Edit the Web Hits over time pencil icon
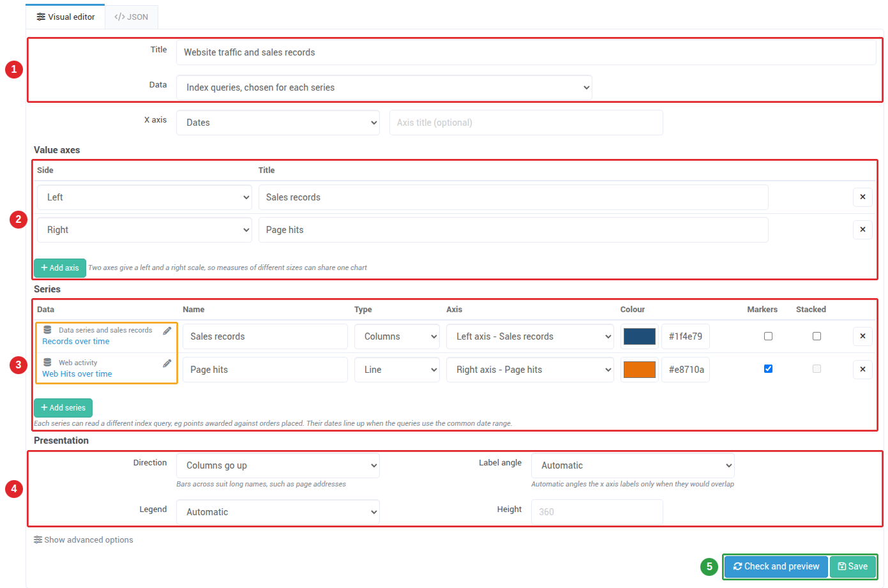888x588 pixels. click(167, 363)
